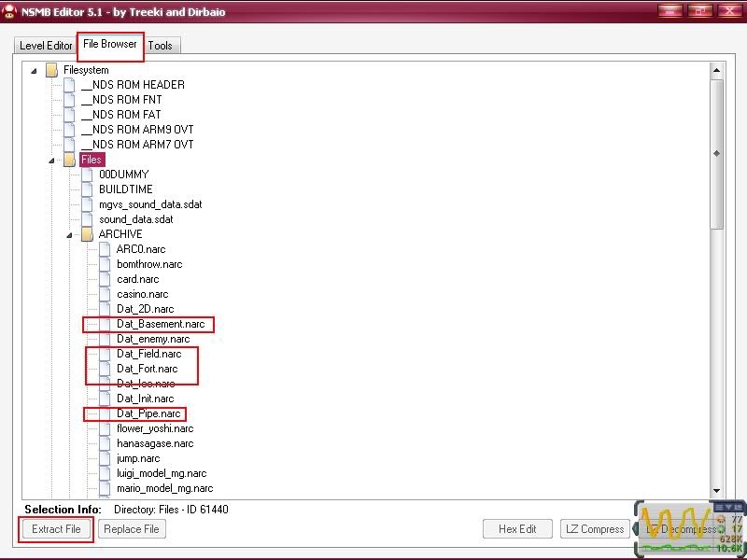This screenshot has width=747, height=560.
Task: Click the file icon beside card.narc
Action: (x=105, y=279)
